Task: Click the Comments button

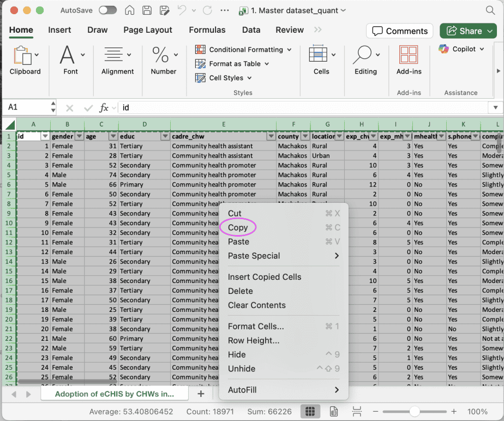Action: [400, 31]
